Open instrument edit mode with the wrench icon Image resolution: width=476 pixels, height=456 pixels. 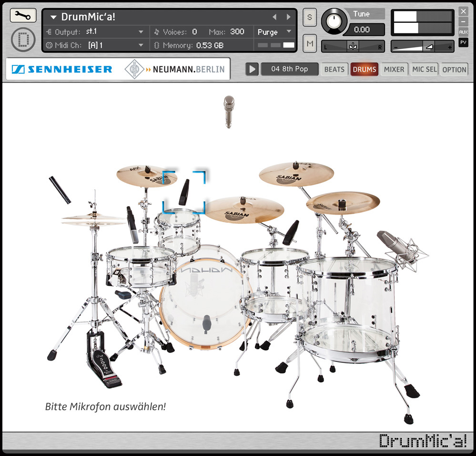pyautogui.click(x=22, y=15)
